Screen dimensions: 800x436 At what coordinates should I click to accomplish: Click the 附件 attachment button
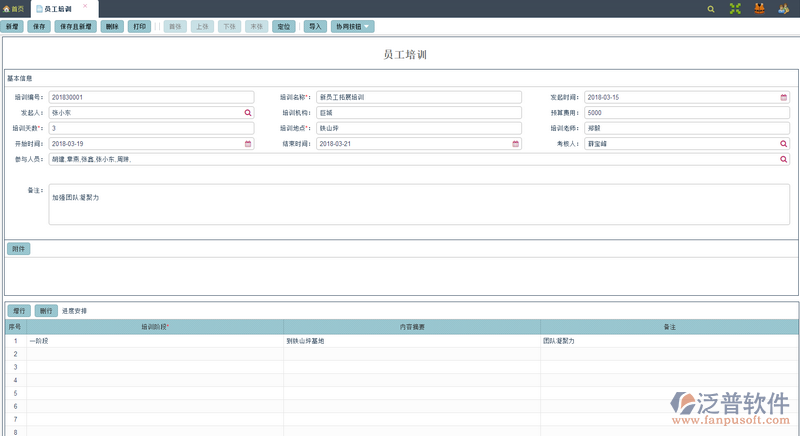(18, 248)
